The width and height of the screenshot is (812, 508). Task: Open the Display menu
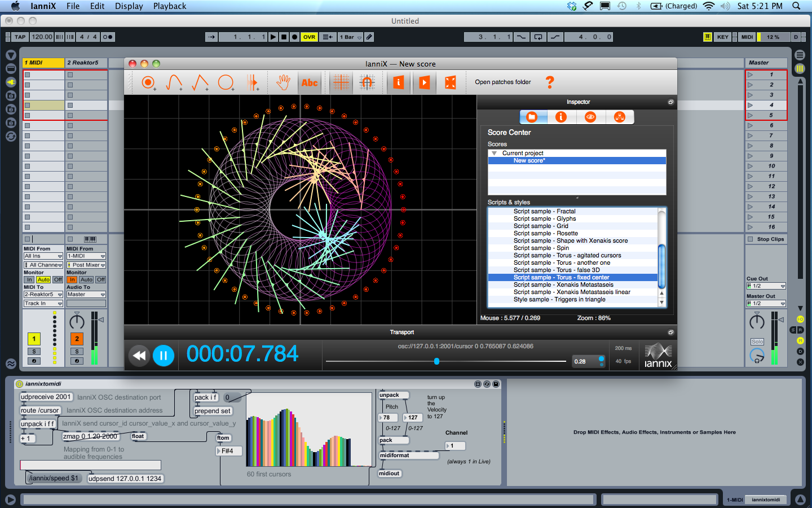pyautogui.click(x=129, y=6)
